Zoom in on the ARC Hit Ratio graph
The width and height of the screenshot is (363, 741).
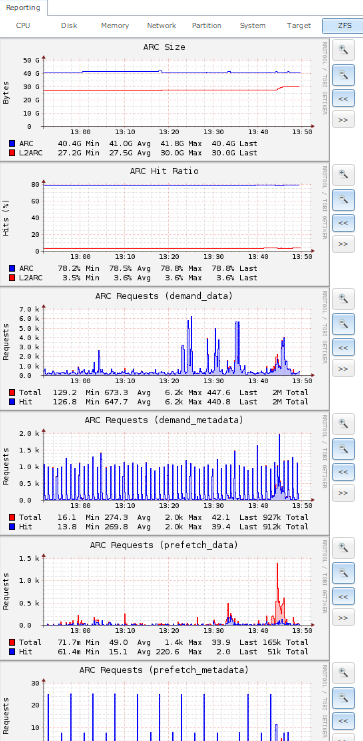tap(343, 175)
